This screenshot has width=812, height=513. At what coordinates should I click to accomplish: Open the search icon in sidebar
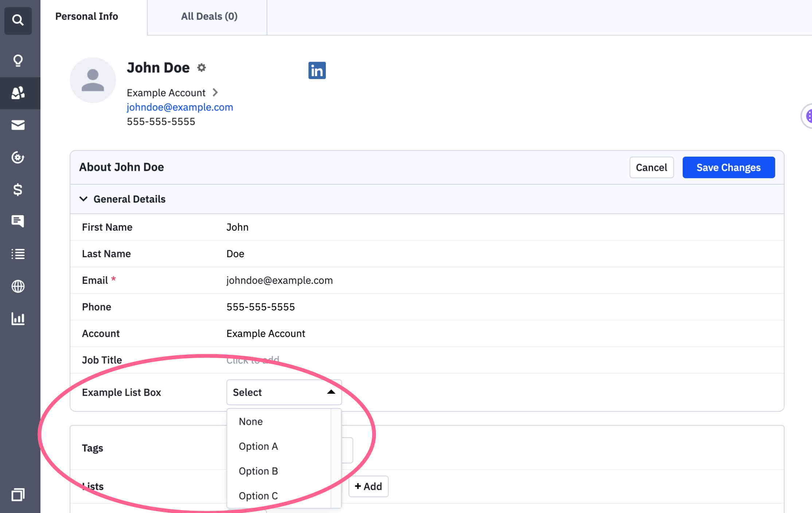(x=18, y=20)
